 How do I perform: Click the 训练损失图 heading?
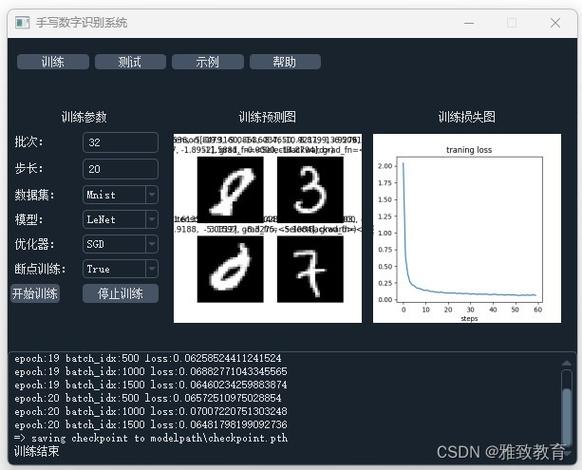467,117
